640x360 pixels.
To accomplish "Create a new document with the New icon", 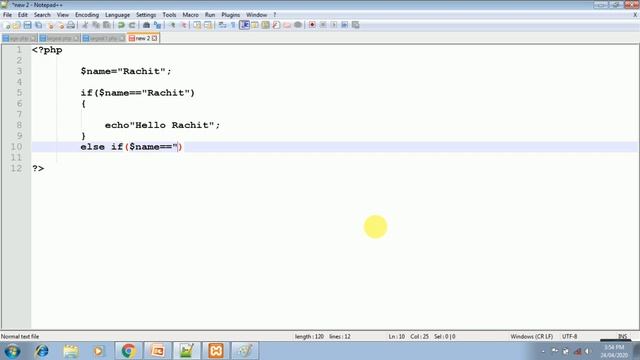I will coord(7,25).
